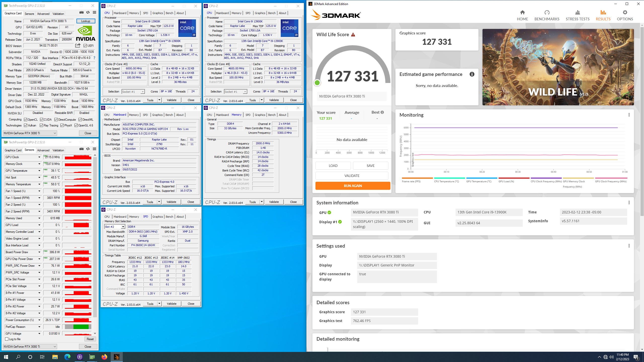Open 3DMark Stress Tests section

click(577, 15)
